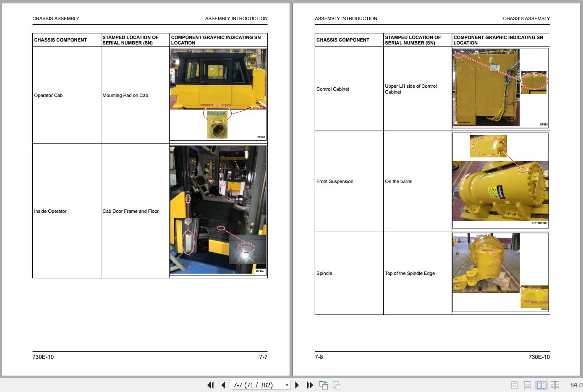Click the zoom percentage value 84.0
The height and width of the screenshot is (392, 583).
pyautogui.click(x=576, y=385)
